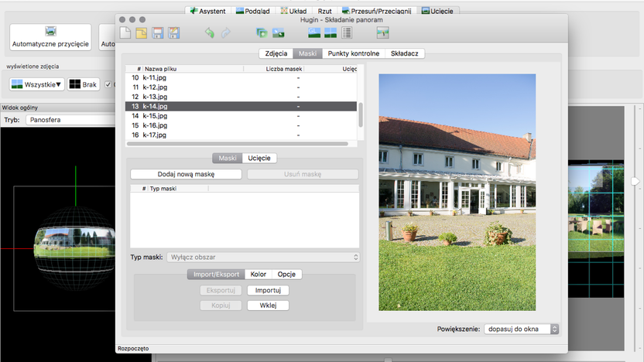
Task: Open the Przesuń/Przeciągnij tab in the preview window
Action: click(377, 11)
